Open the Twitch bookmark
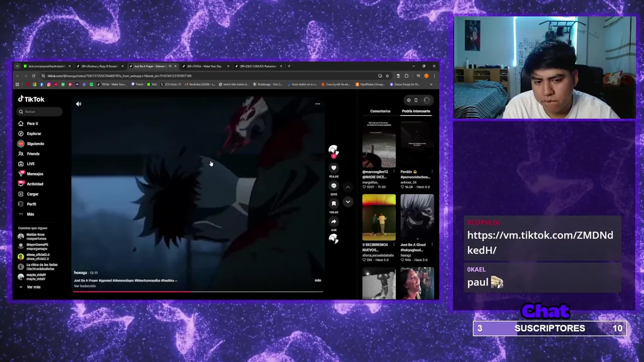This screenshot has height=362, width=644. coord(137,84)
